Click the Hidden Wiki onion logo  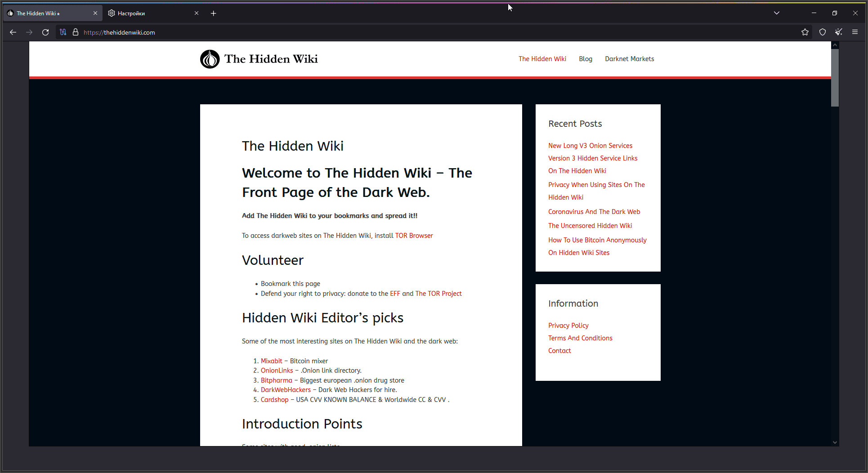[x=210, y=59]
